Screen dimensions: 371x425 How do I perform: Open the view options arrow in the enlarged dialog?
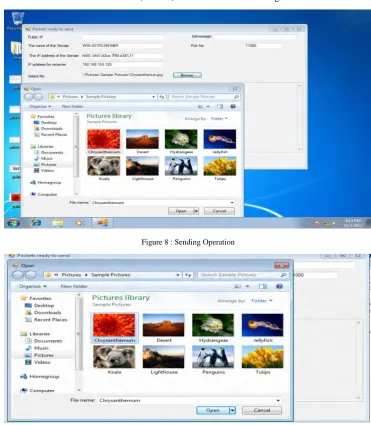pyautogui.click(x=247, y=286)
